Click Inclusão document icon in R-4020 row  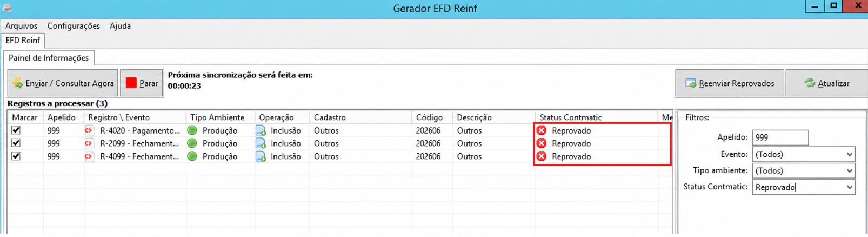[261, 130]
